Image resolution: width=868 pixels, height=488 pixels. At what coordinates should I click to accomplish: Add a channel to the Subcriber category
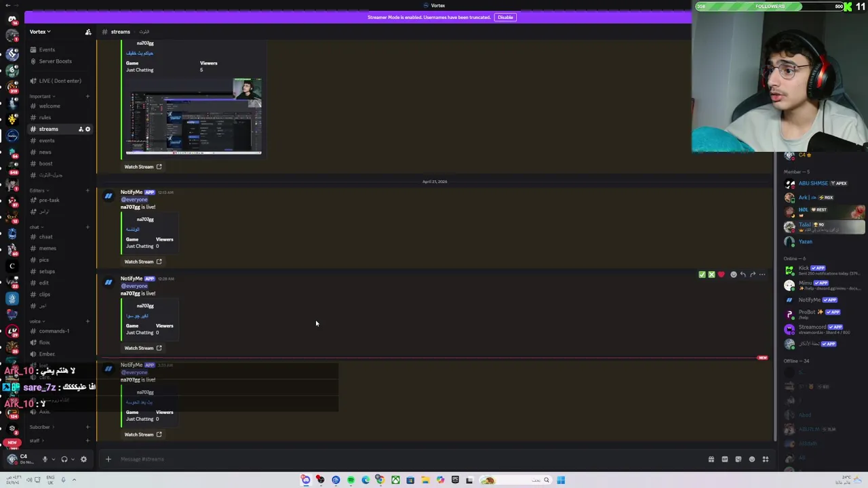[87, 427]
